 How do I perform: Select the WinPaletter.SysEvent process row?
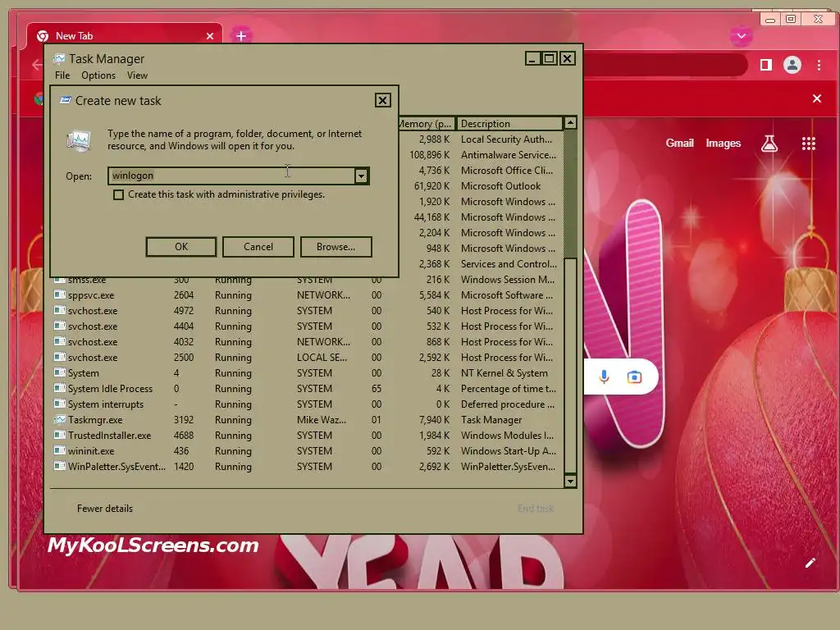tap(308, 467)
